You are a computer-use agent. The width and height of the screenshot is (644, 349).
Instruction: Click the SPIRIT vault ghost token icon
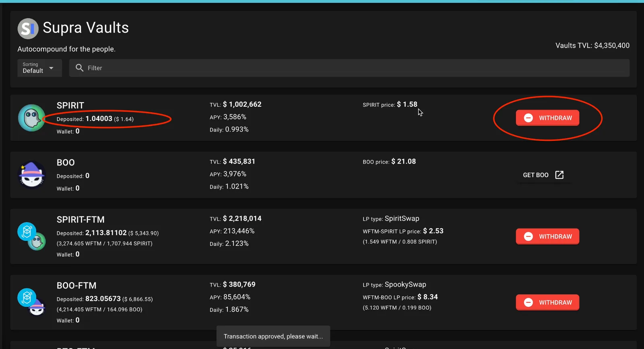tap(31, 118)
